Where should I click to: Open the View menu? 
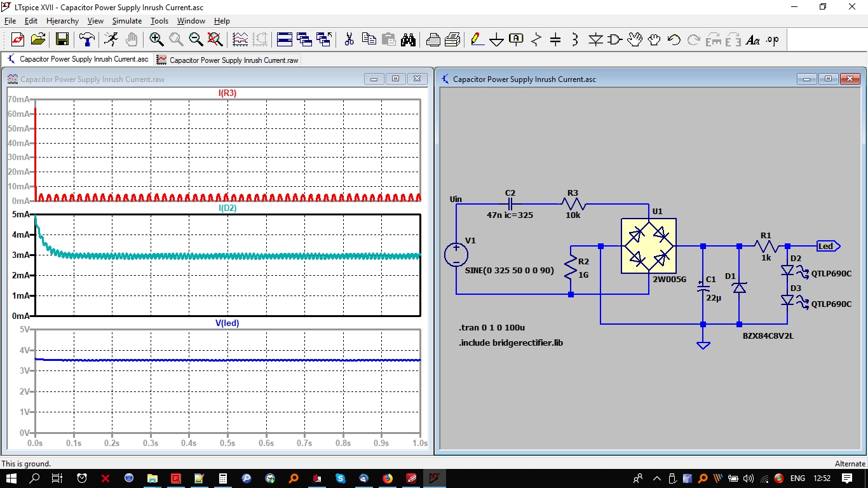pos(95,21)
